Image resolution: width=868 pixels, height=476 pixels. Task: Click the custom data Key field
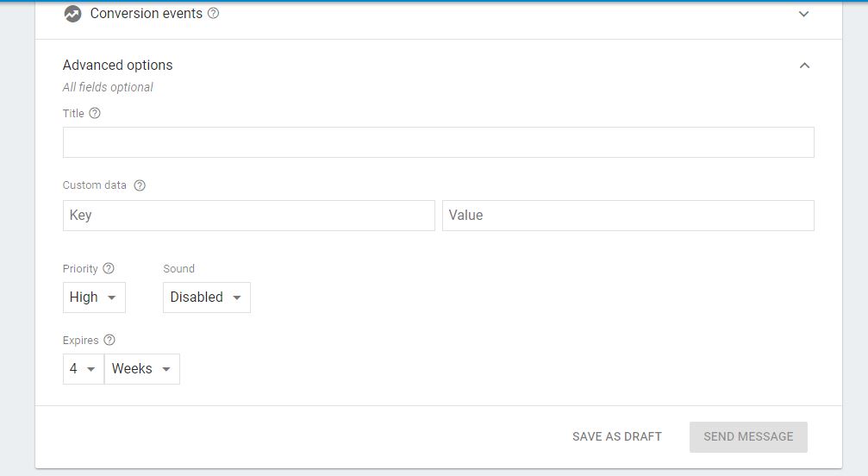tap(248, 216)
